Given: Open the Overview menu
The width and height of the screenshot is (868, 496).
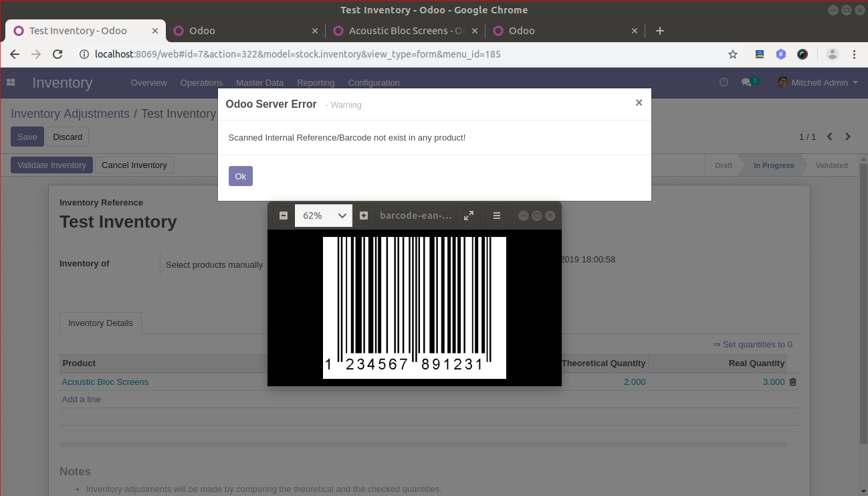Looking at the screenshot, I should coord(148,83).
